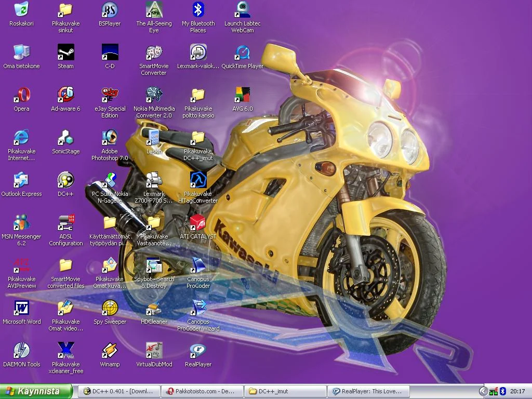532x399 pixels.
Task: Open the Roskakori recycle bin
Action: pyautogui.click(x=21, y=10)
